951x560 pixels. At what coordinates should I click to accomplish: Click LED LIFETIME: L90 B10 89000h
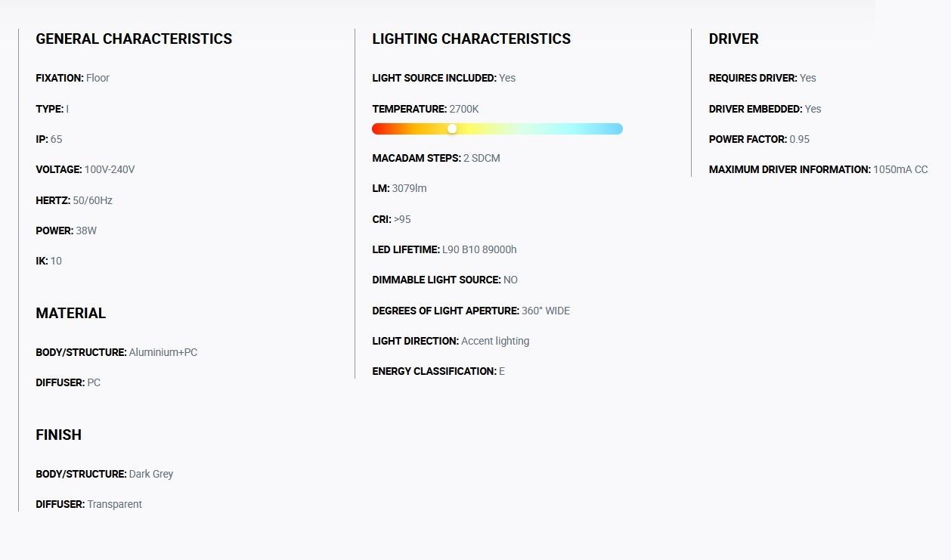(445, 249)
